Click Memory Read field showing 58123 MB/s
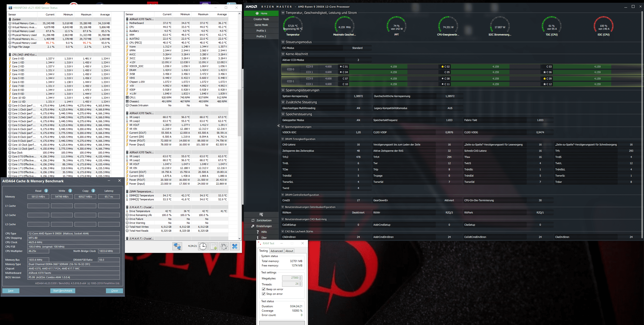Image resolution: width=644 pixels, height=325 pixels. click(x=38, y=197)
